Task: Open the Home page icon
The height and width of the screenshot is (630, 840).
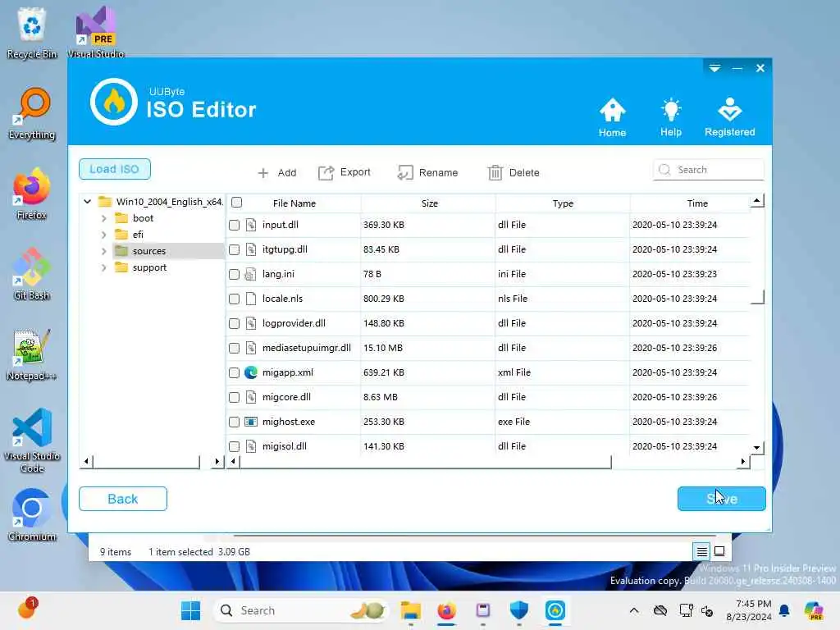Action: coord(612,111)
